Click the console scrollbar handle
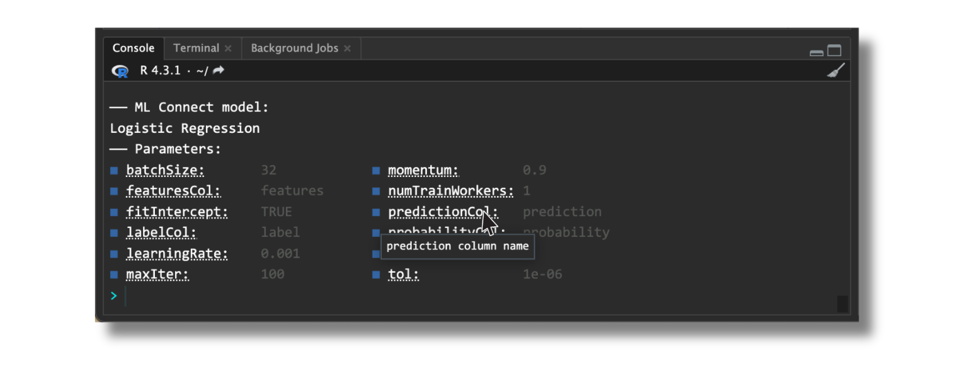This screenshot has width=980, height=378. (x=843, y=303)
